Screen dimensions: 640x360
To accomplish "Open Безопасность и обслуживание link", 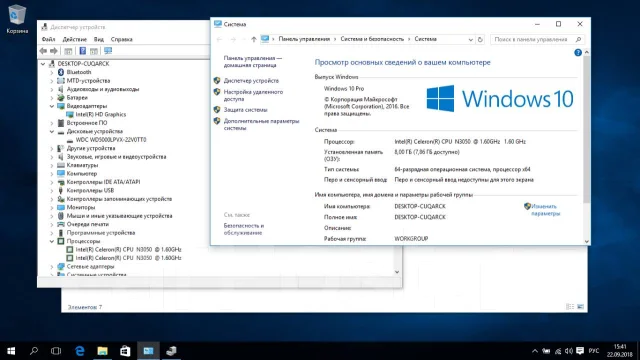I will [x=244, y=229].
